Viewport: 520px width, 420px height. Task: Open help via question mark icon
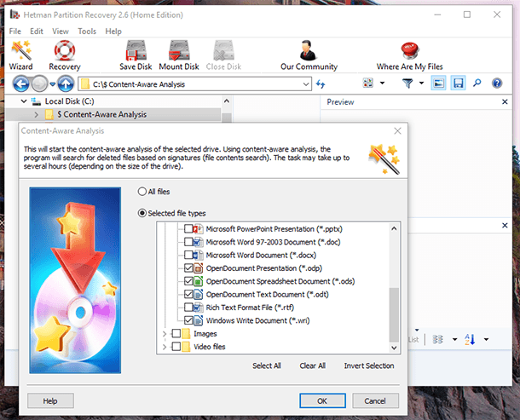pos(497,83)
